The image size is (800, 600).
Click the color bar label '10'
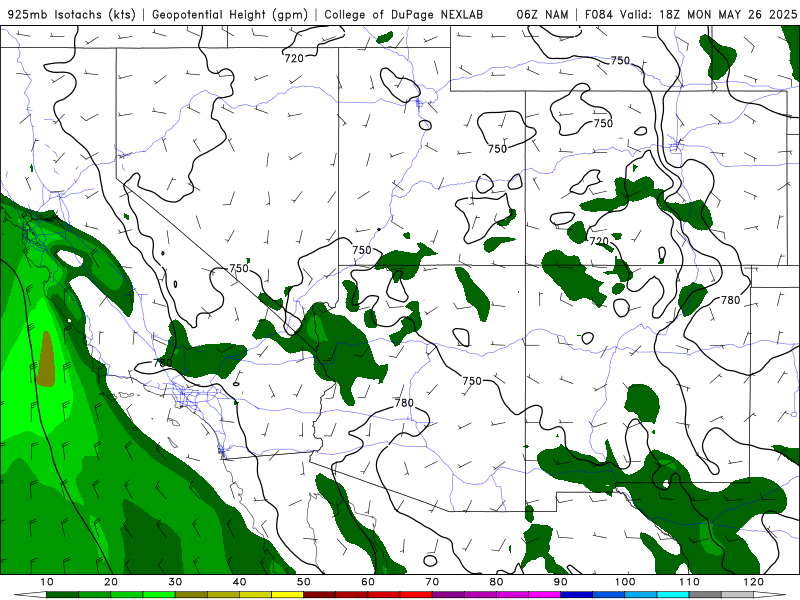coord(46,582)
